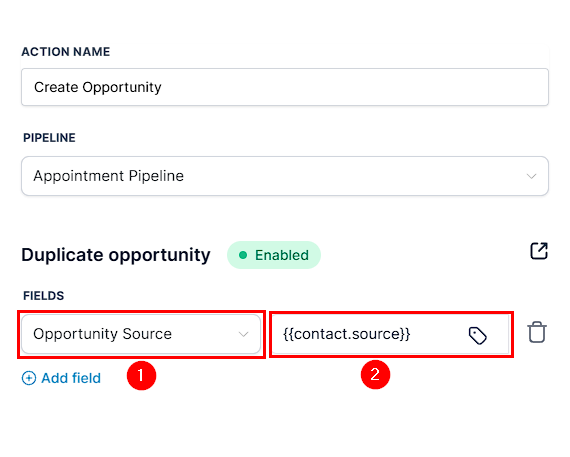
Task: Select the Appointment Pipeline text
Action: click(x=108, y=176)
